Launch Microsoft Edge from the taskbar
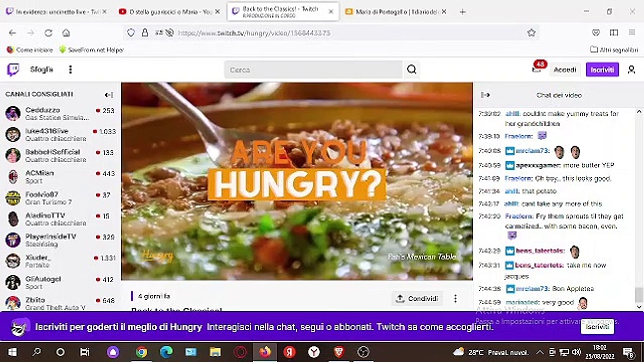This screenshot has width=644, height=362. (166, 352)
